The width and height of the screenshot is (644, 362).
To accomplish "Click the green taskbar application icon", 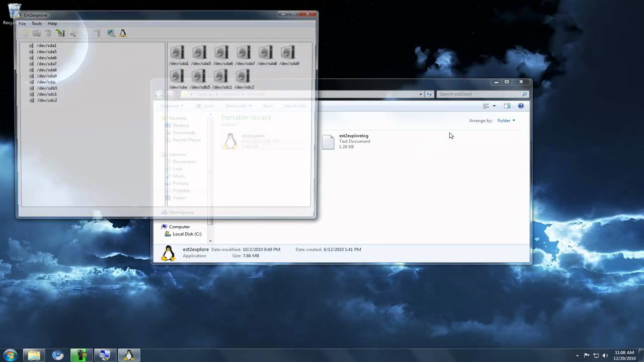I will (82, 355).
